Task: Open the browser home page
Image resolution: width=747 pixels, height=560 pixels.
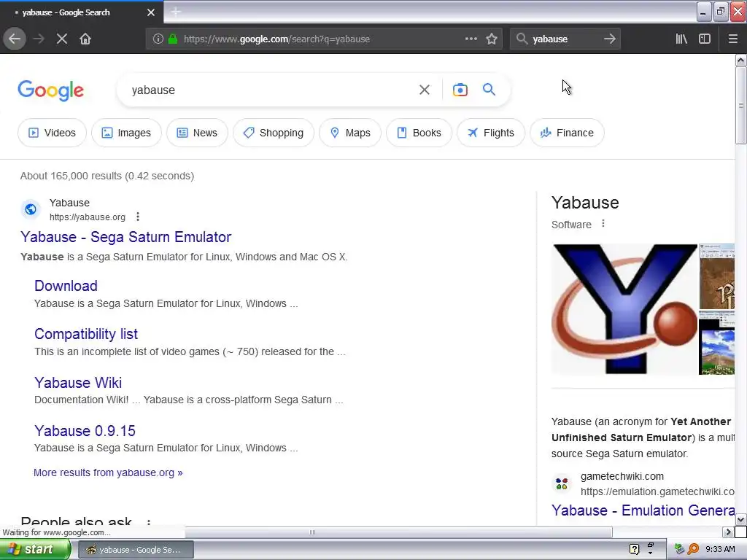Action: [x=85, y=39]
